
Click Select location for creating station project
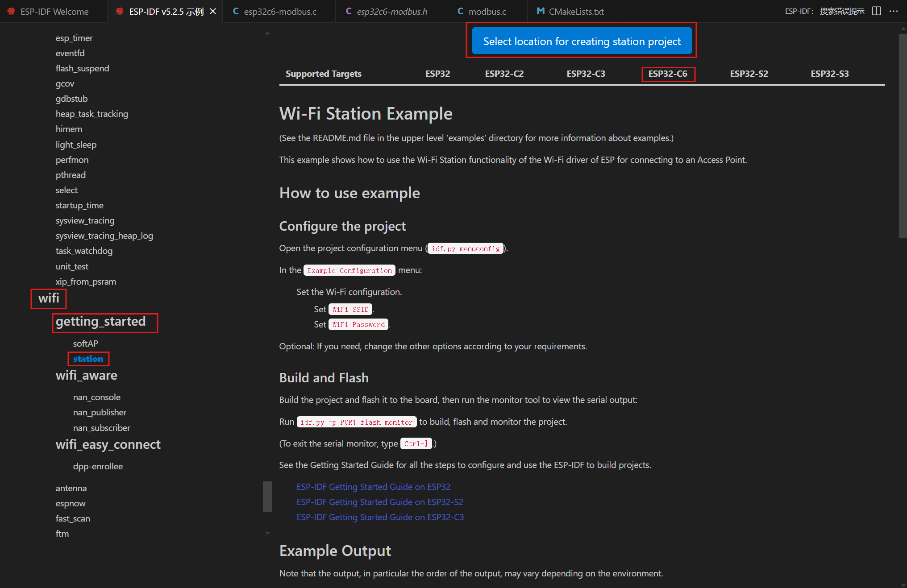(x=581, y=41)
